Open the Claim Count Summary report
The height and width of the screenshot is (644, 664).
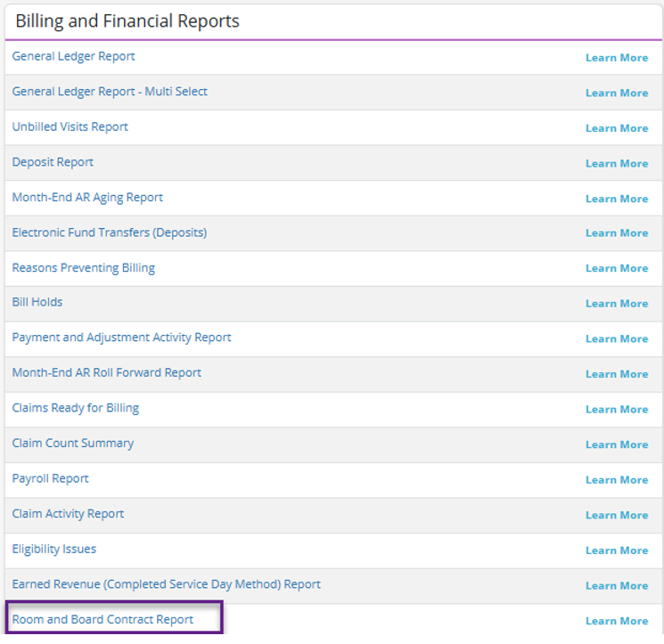tap(72, 443)
